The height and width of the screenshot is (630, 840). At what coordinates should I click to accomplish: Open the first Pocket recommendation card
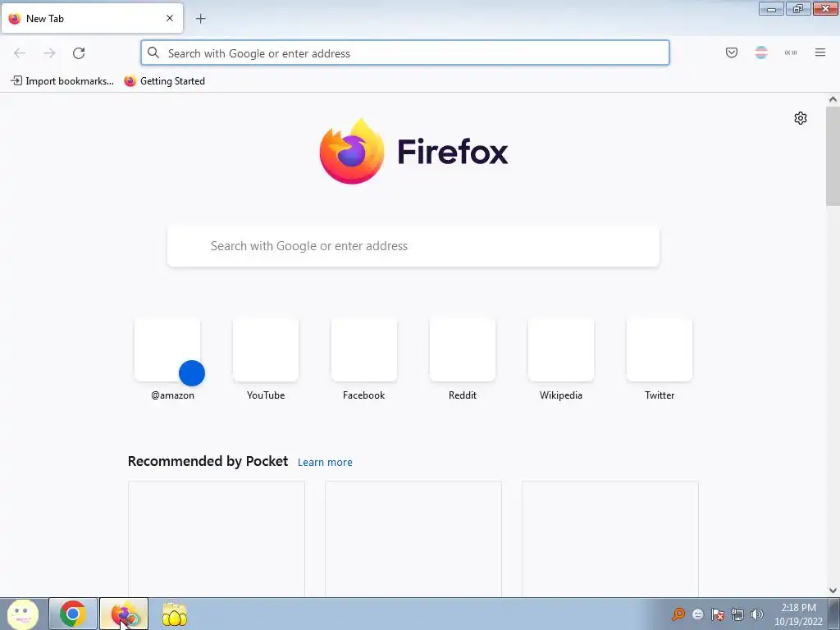pyautogui.click(x=217, y=538)
